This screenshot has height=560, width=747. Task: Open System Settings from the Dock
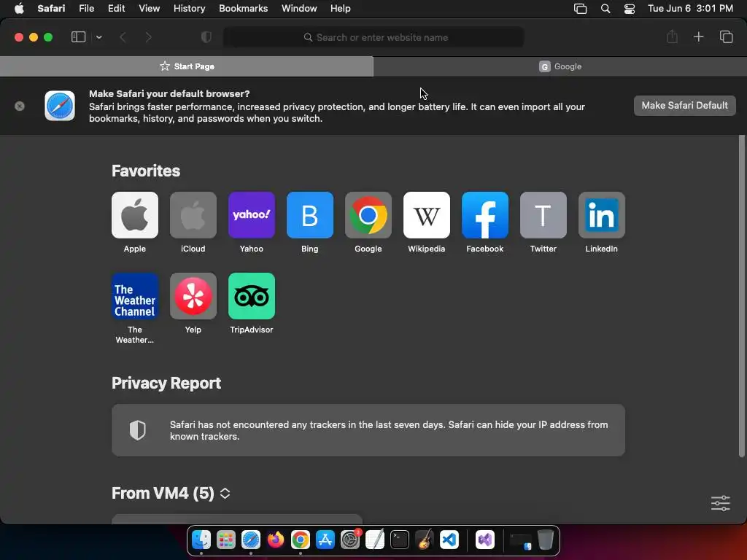[350, 540]
